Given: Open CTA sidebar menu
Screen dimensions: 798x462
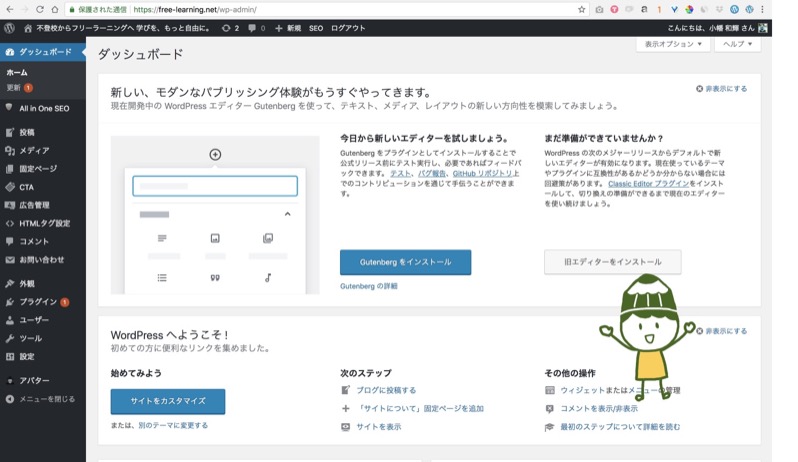Looking at the screenshot, I should pos(43,187).
